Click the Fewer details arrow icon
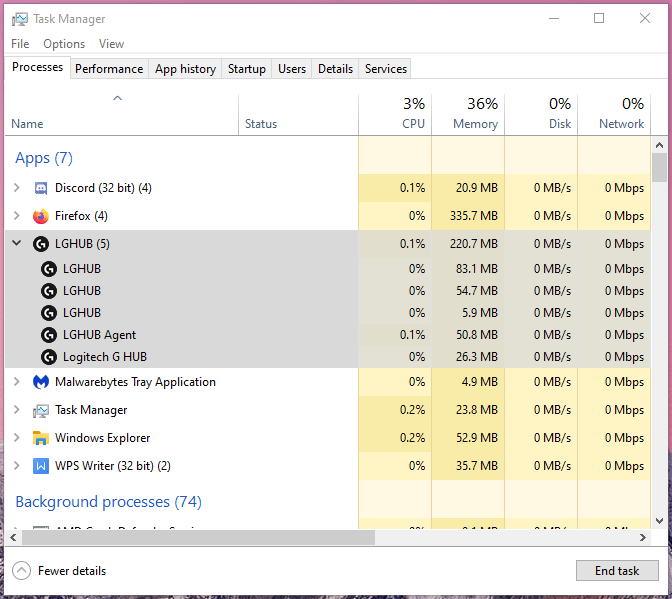Screen dimensions: 672x599 tap(21, 571)
